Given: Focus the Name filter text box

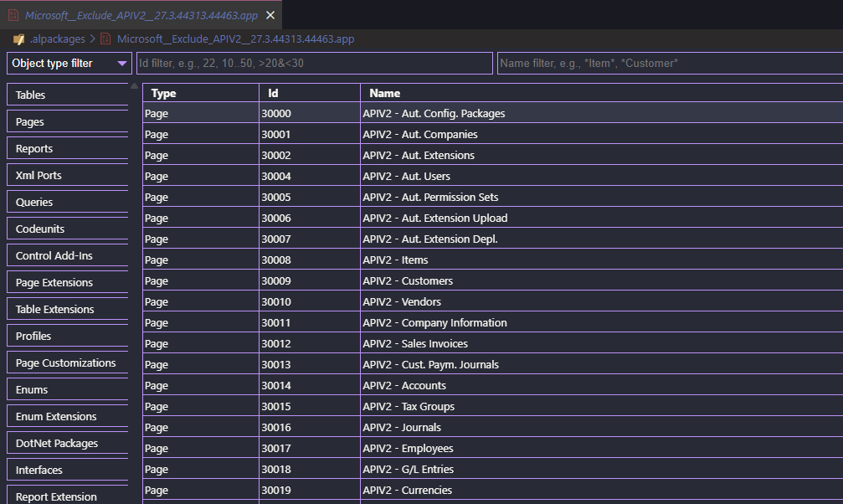Looking at the screenshot, I should click(x=670, y=64).
